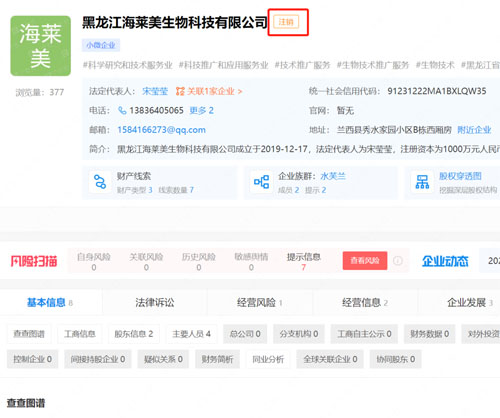Switch to 经营信息 tab
Screen dimensions: 500x418
(365, 303)
